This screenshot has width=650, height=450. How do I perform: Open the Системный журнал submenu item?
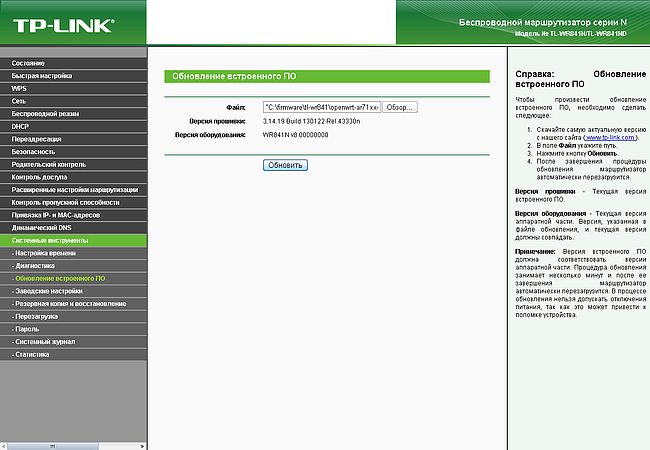47,341
